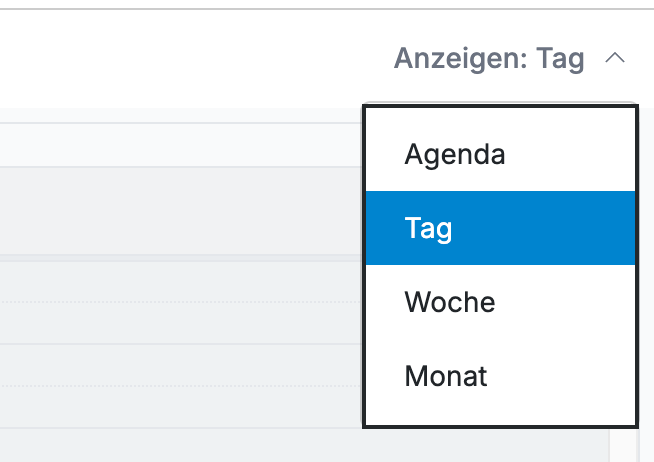
Task: Click the blank area left of 'Anzeigen'
Action: click(x=192, y=58)
